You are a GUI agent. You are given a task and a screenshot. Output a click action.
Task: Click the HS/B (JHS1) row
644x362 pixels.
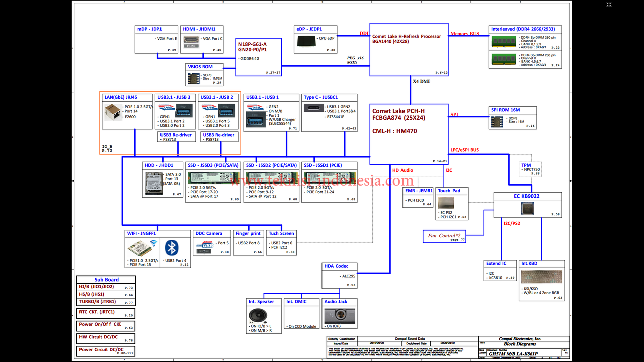(x=106, y=295)
